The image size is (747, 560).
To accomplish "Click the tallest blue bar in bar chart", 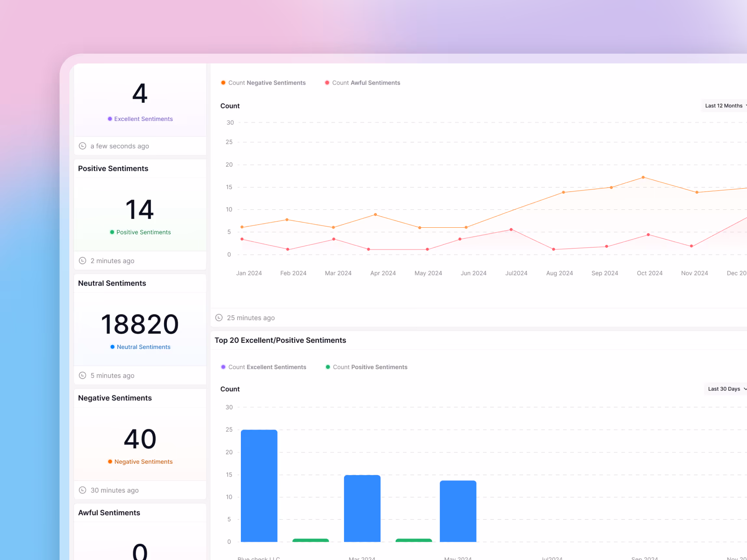I will coord(259,486).
